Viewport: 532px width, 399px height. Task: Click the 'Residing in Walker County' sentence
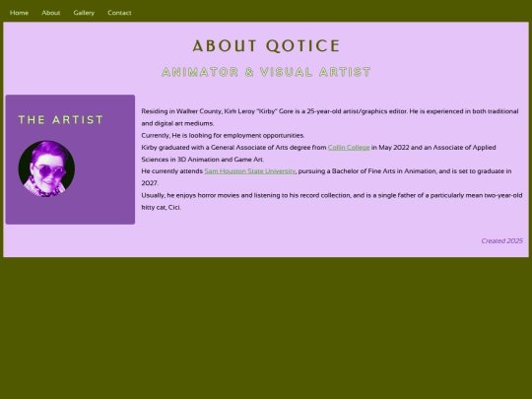pyautogui.click(x=330, y=111)
